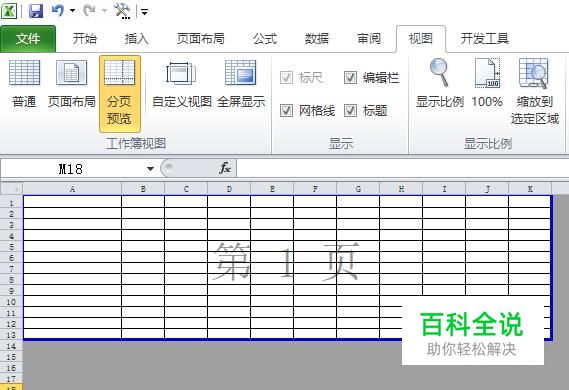
Task: Expand the name box dropdown arrow
Action: [150, 169]
